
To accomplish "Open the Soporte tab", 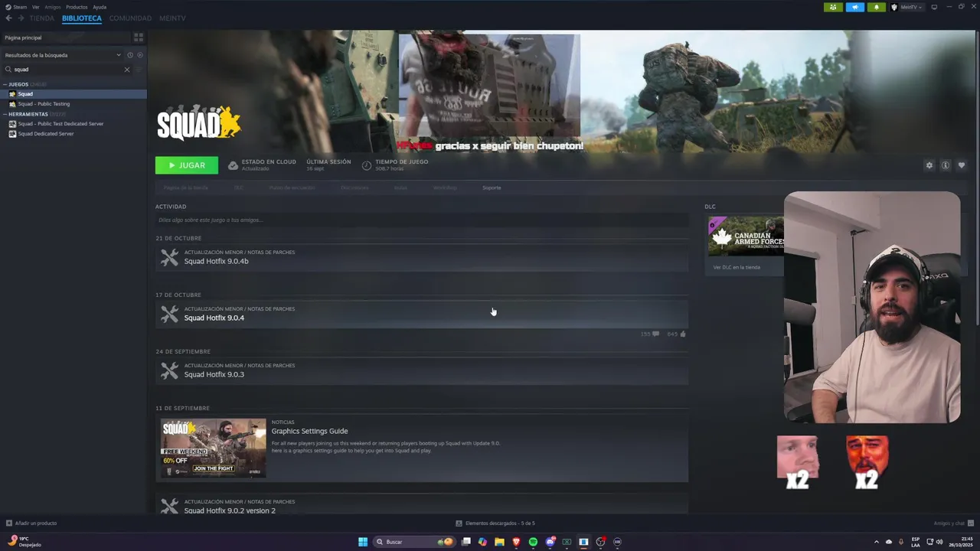I will pos(492,187).
